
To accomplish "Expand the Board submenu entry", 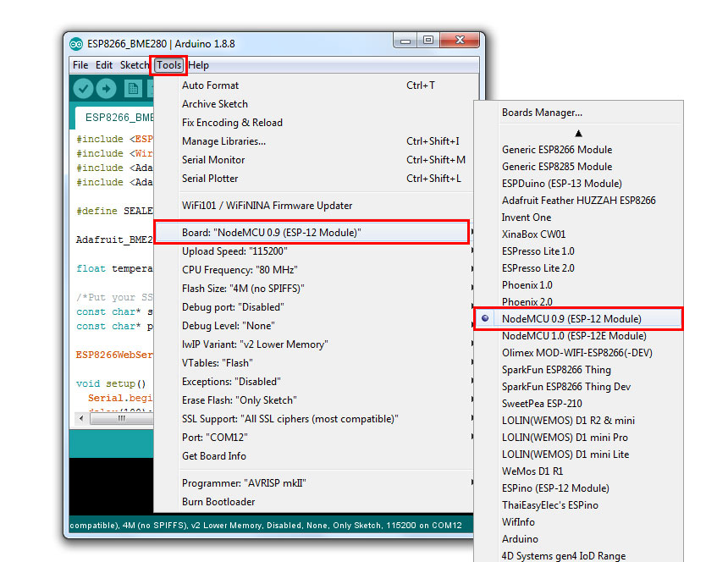I will [x=312, y=232].
